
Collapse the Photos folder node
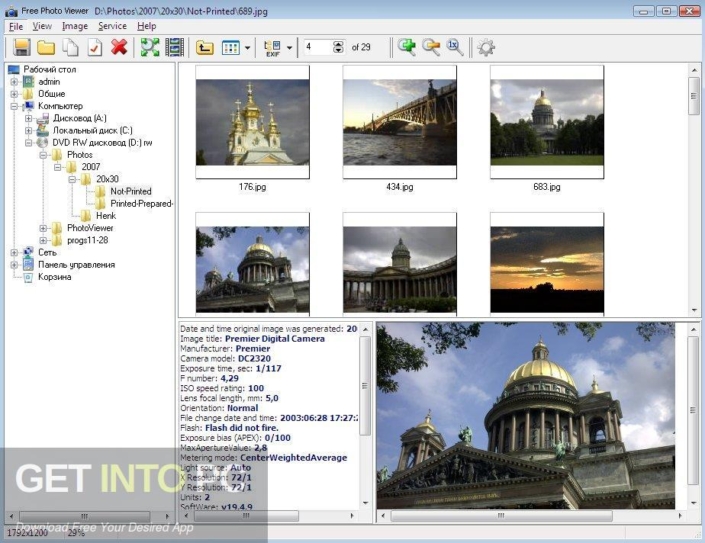43,155
